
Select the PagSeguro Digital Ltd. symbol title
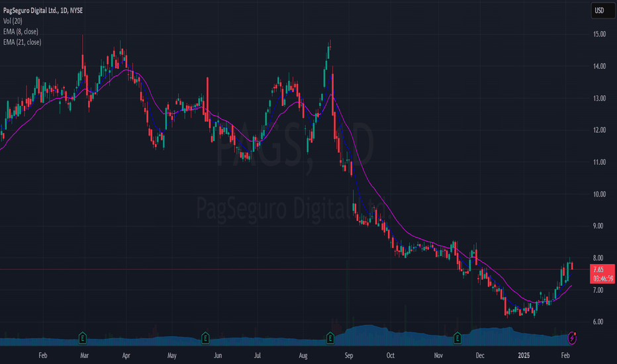(43, 11)
